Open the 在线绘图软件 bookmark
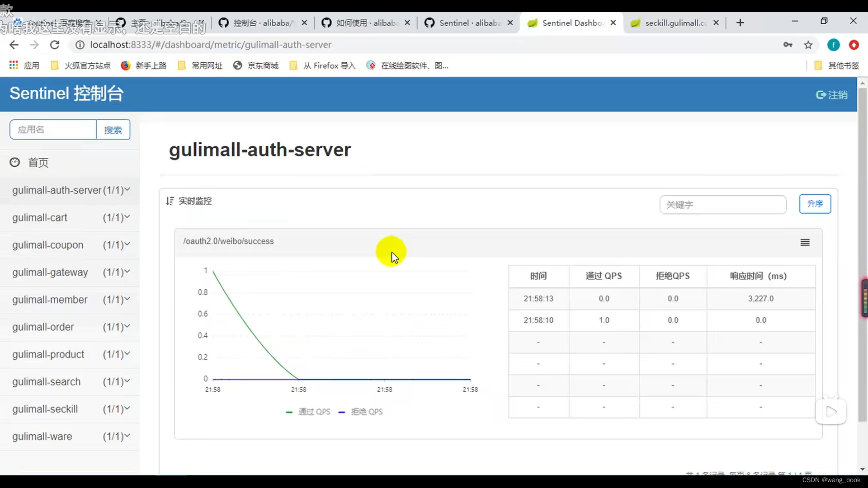The image size is (868, 488). [x=408, y=66]
